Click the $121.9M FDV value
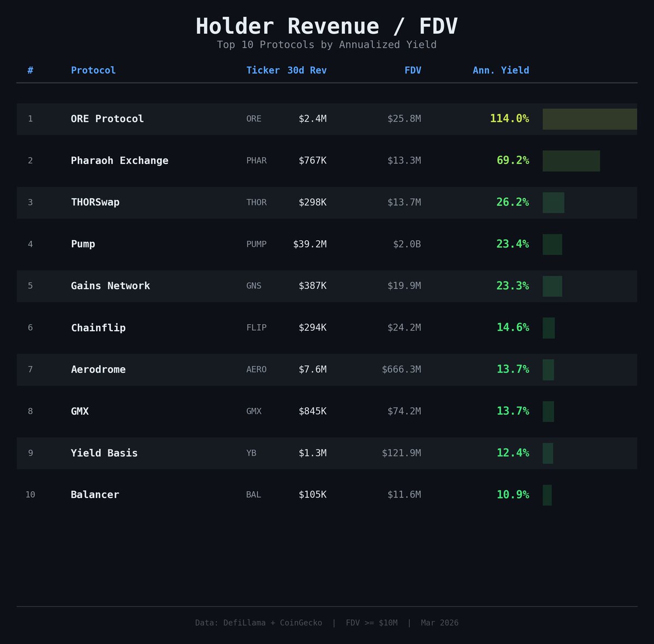 (x=401, y=453)
